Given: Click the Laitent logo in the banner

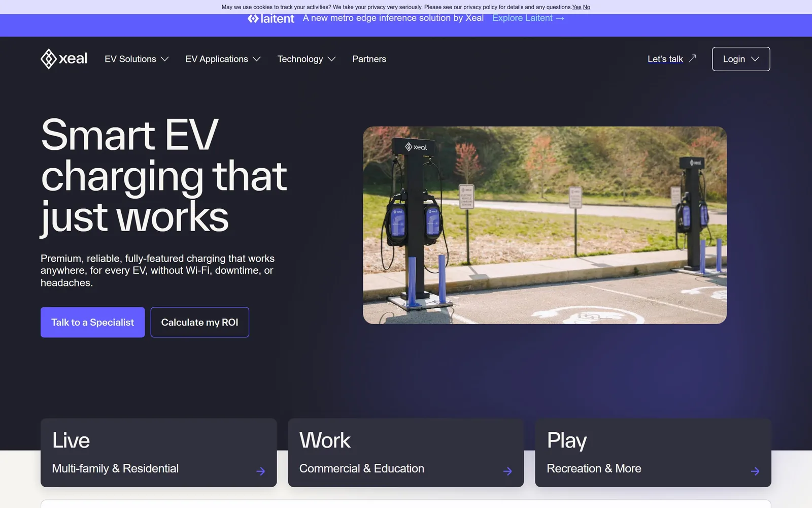Looking at the screenshot, I should tap(271, 18).
